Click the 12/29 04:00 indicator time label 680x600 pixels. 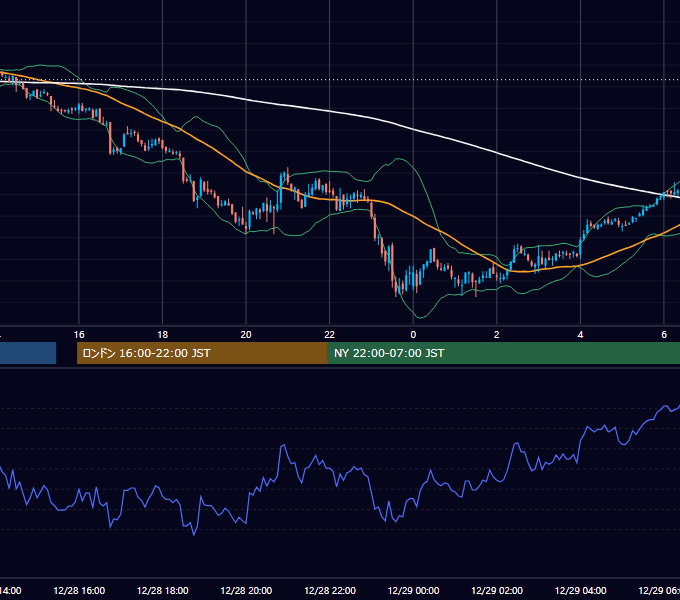(x=580, y=591)
